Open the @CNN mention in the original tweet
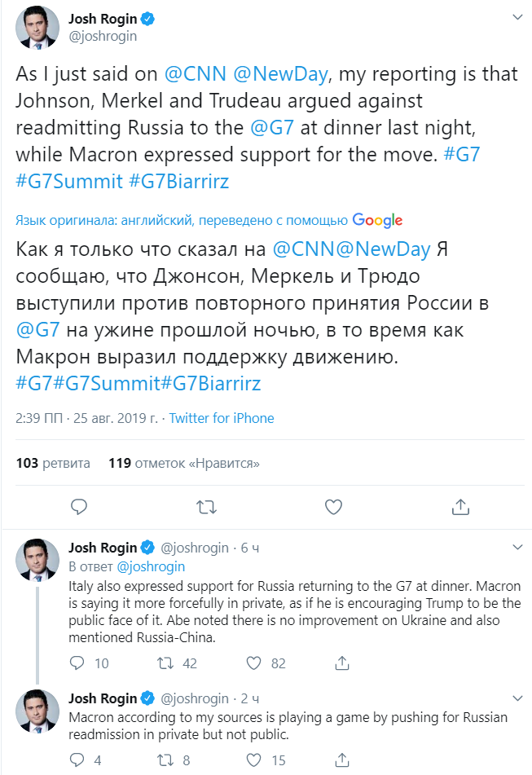 point(196,74)
